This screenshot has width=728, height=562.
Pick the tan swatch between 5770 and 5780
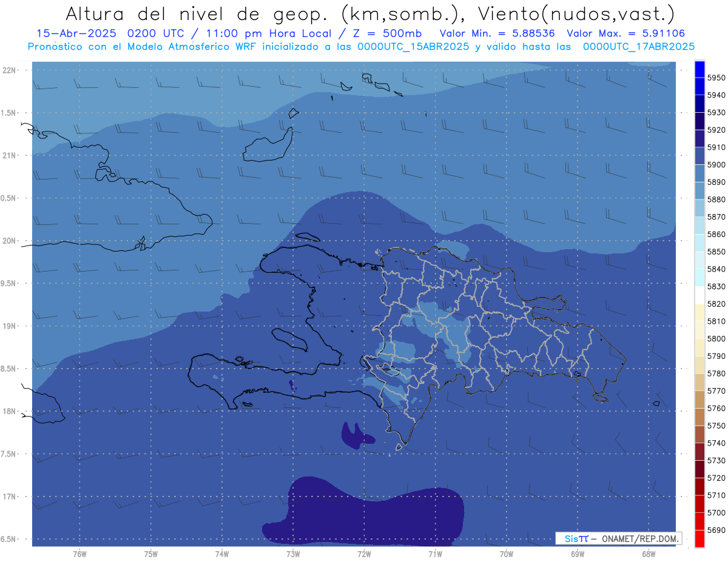699,382
